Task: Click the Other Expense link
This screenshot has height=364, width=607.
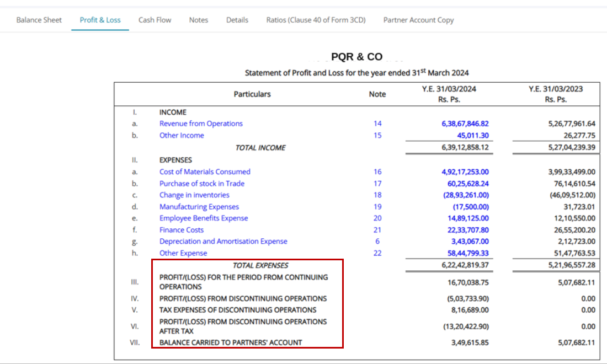Action: [x=183, y=253]
